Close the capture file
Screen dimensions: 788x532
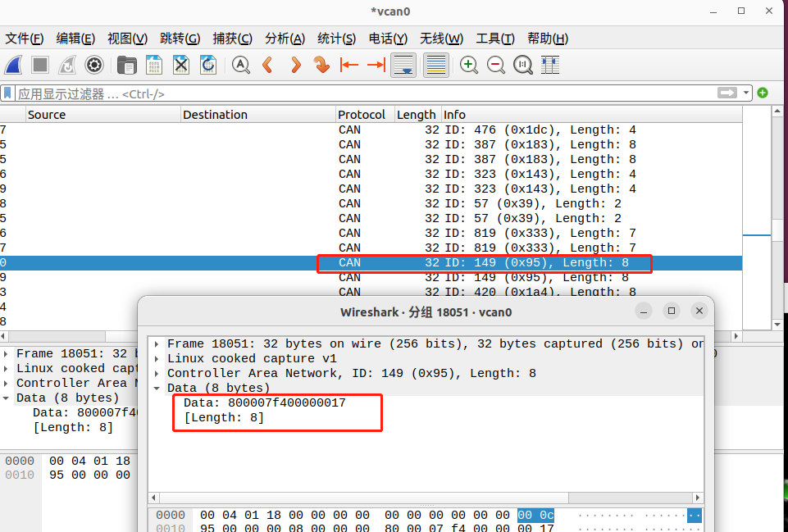click(x=181, y=66)
